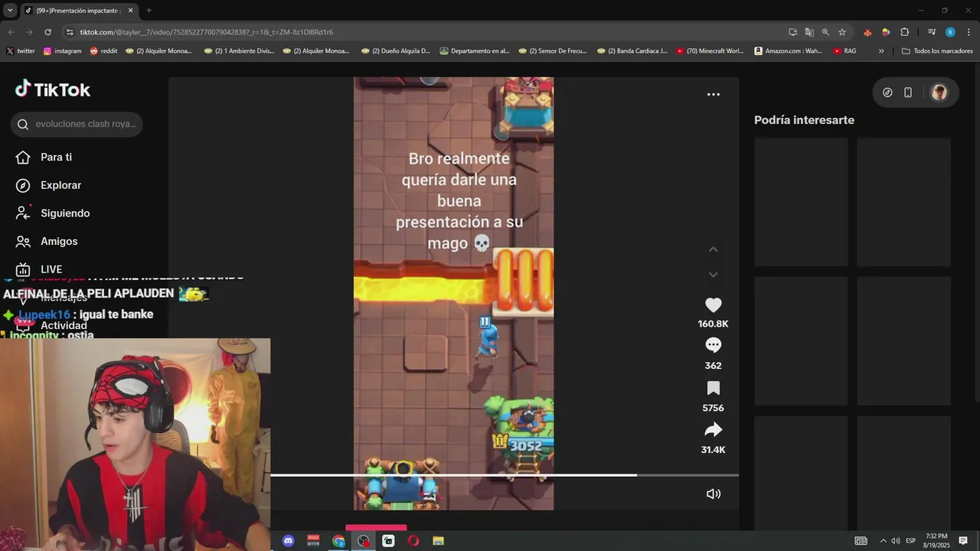Open Chrome from the taskbar
Screen dimensions: 980x551
[x=338, y=541]
